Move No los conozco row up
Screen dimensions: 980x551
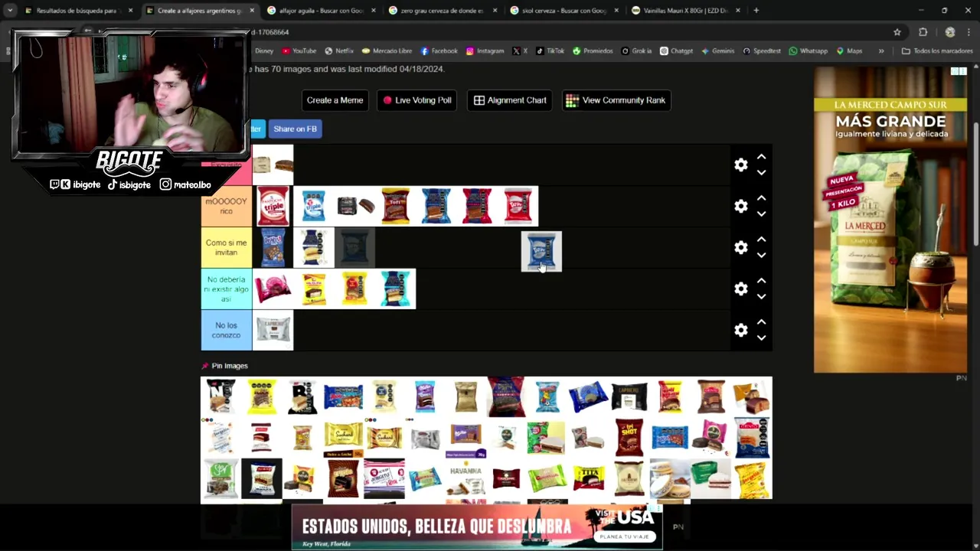pyautogui.click(x=761, y=322)
